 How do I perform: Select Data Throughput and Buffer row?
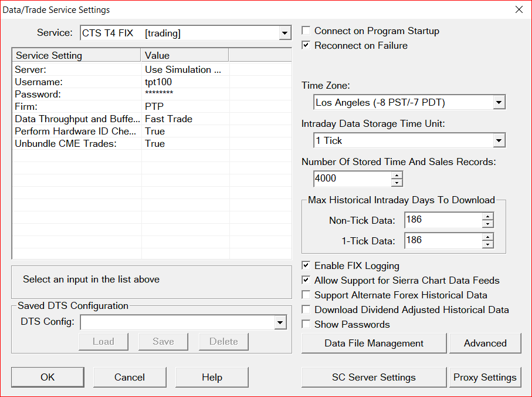(x=152, y=119)
